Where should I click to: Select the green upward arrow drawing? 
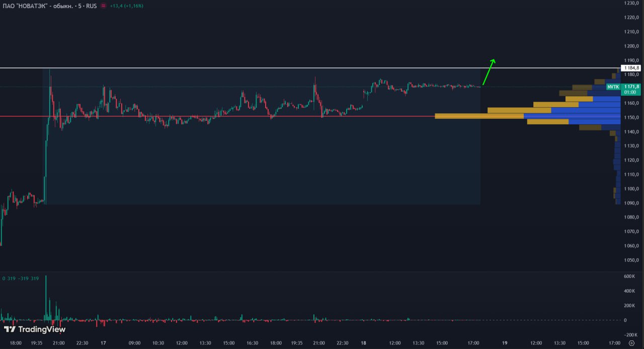[488, 72]
